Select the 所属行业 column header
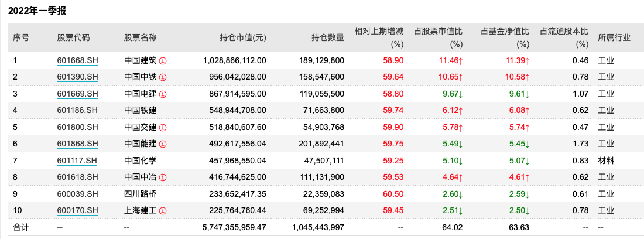Screen dimensions: 644x239 click(614, 37)
